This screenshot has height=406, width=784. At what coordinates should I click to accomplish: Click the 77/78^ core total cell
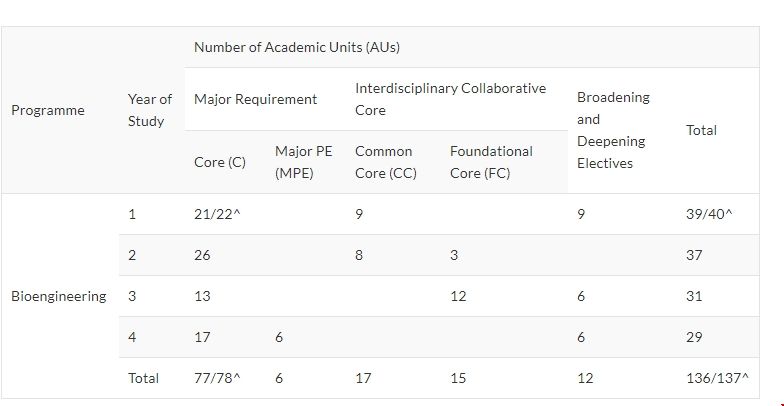217,378
